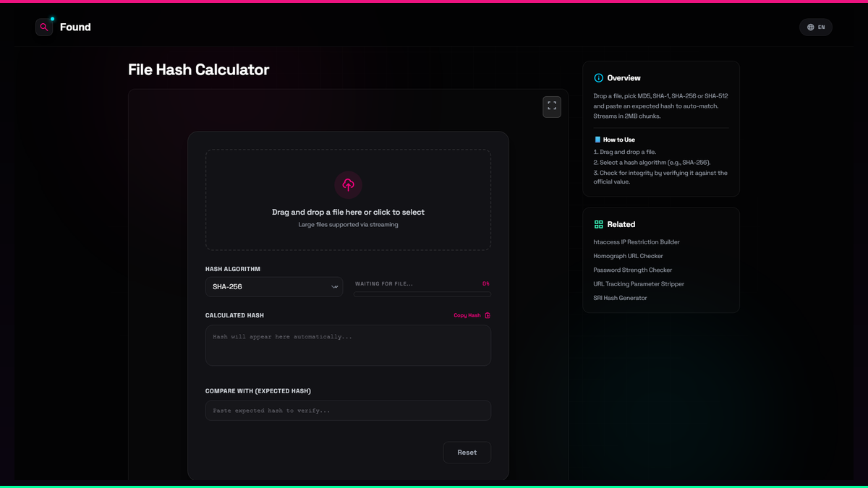The image size is (868, 488).
Task: Click the Found magnifier logo icon
Action: tap(44, 27)
